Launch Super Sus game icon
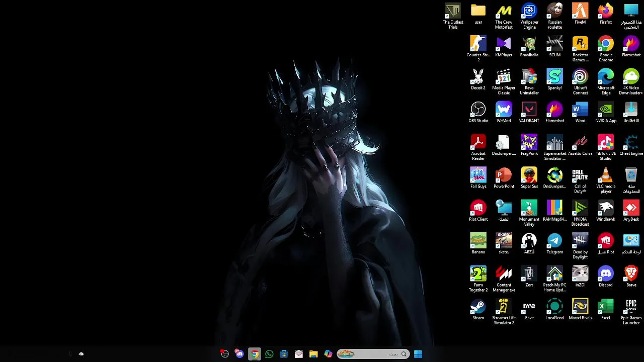This screenshot has height=362, width=644. (x=529, y=177)
